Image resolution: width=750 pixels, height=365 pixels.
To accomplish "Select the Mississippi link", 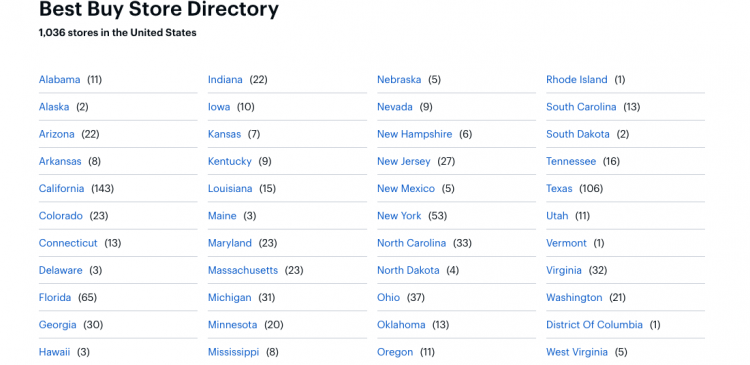I will point(233,352).
